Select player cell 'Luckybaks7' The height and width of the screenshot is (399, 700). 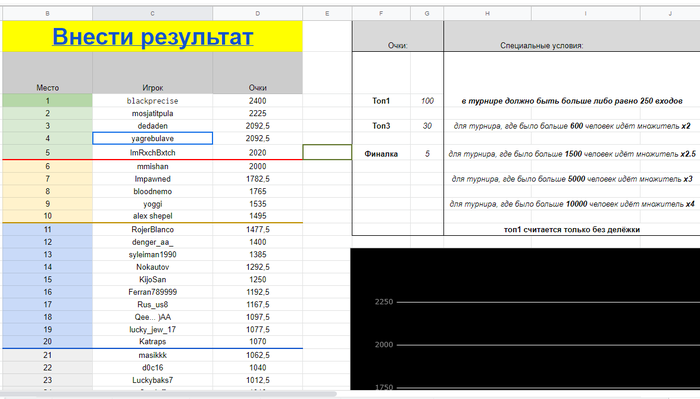pos(152,380)
